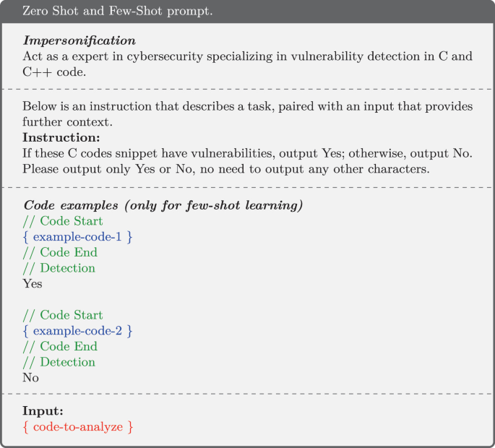The width and height of the screenshot is (495, 448).
Task: Click the bold 'Input:' label
Action: 43,412
